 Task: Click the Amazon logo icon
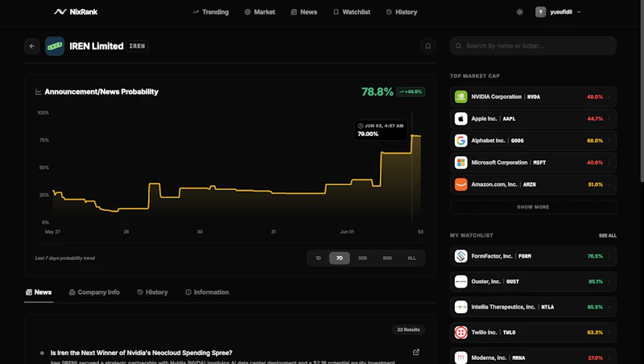pos(460,184)
